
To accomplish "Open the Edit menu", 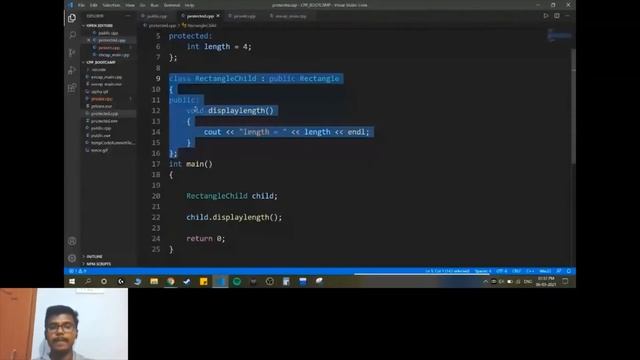I will coord(93,5).
